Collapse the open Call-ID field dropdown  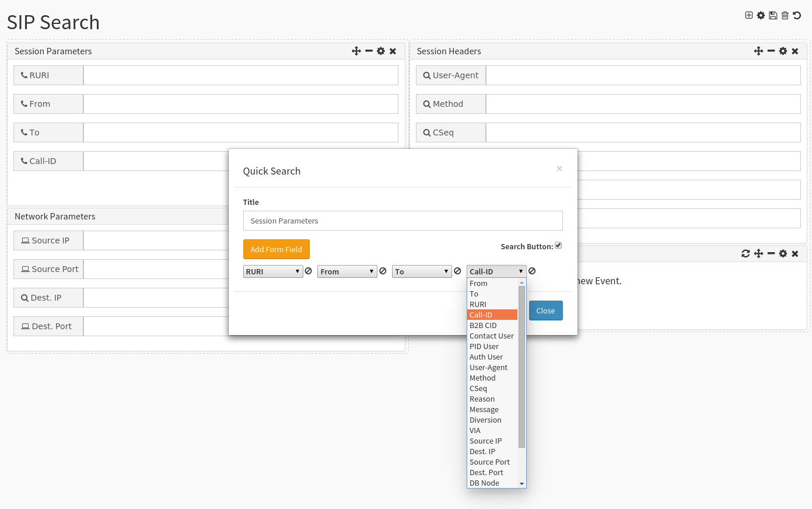click(496, 271)
